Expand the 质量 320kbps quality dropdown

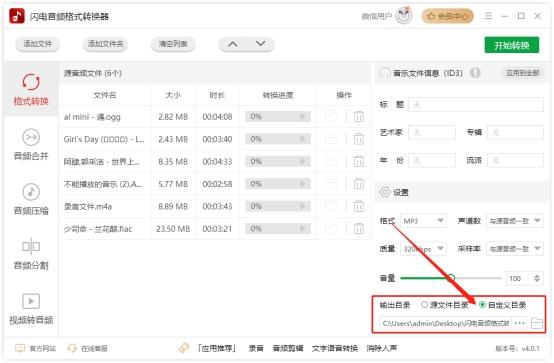(423, 249)
